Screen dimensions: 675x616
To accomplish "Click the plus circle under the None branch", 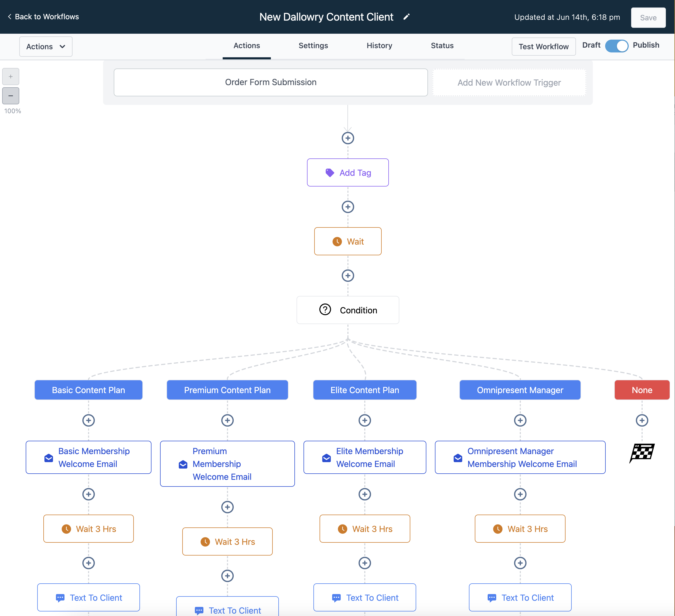I will pyautogui.click(x=642, y=420).
